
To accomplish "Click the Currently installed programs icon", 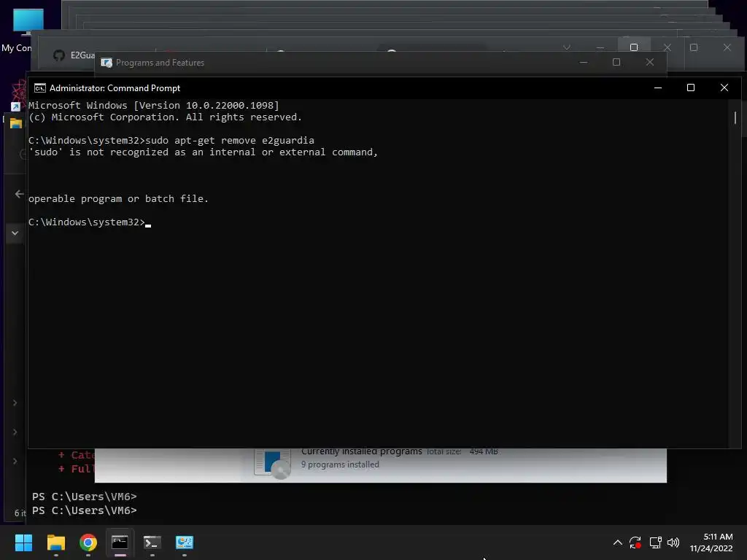I will (272, 463).
